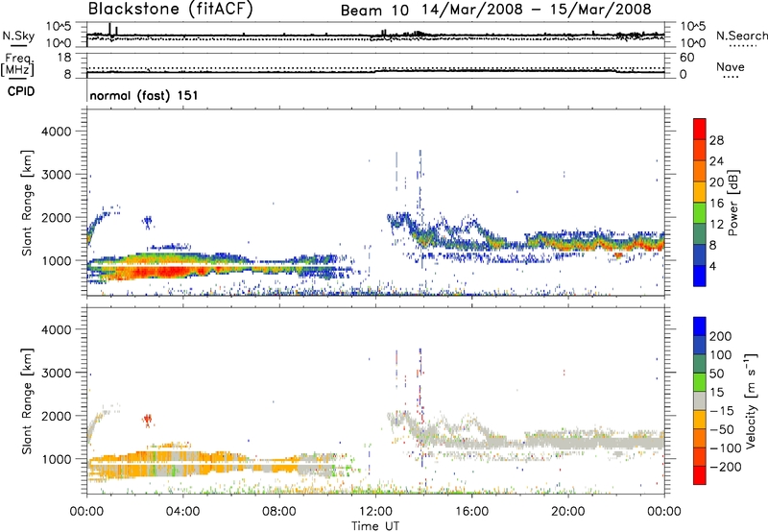Click the gray segment of Velocity color bar
This screenshot has width=768, height=532.
pyautogui.click(x=700, y=400)
